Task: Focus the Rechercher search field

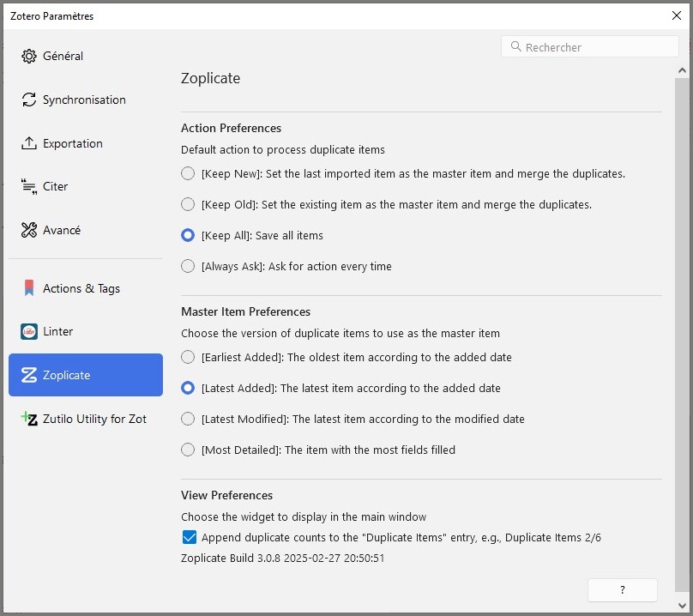Action: point(589,46)
